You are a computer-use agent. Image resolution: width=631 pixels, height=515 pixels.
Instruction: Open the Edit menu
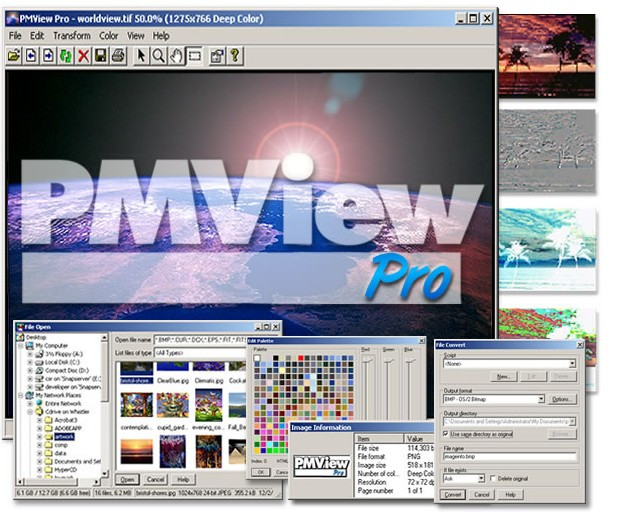pos(37,36)
